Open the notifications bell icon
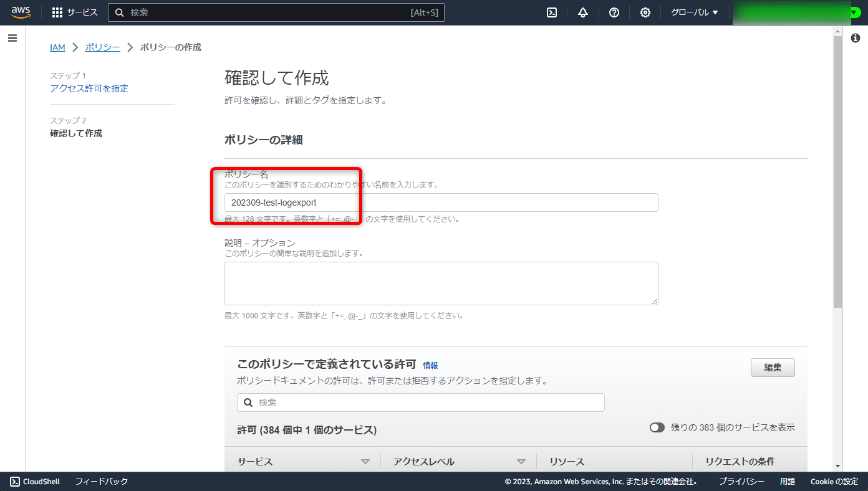Viewport: 868px width, 491px height. pyautogui.click(x=582, y=12)
